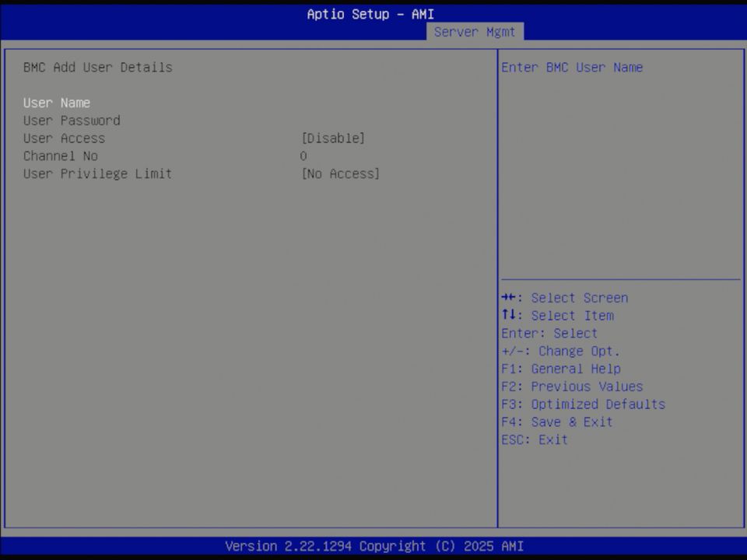Open the User Privilege Limit options
This screenshot has width=747, height=560.
[x=341, y=173]
